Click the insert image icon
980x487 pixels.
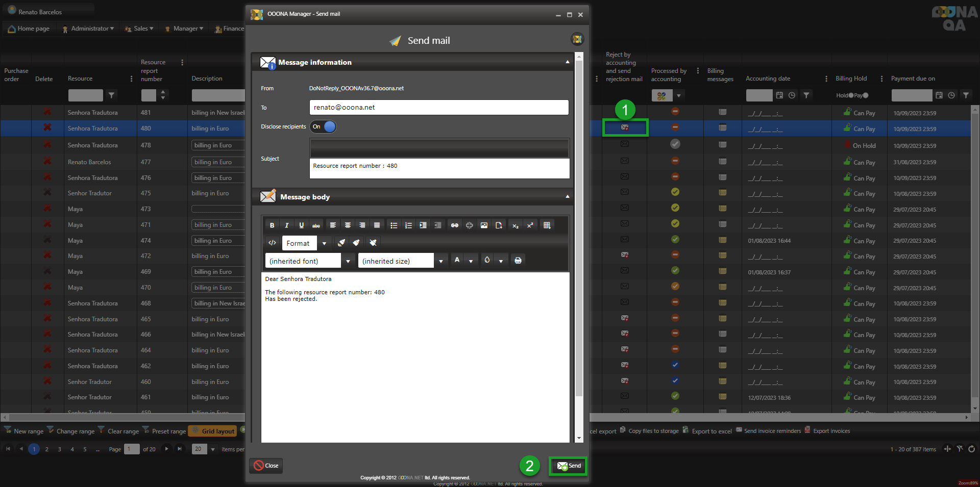pos(484,225)
